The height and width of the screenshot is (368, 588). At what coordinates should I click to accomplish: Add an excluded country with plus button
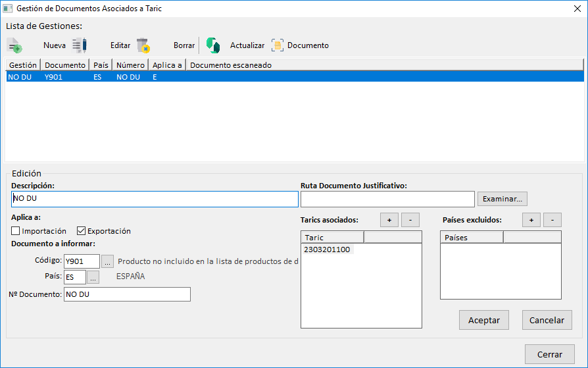click(531, 220)
